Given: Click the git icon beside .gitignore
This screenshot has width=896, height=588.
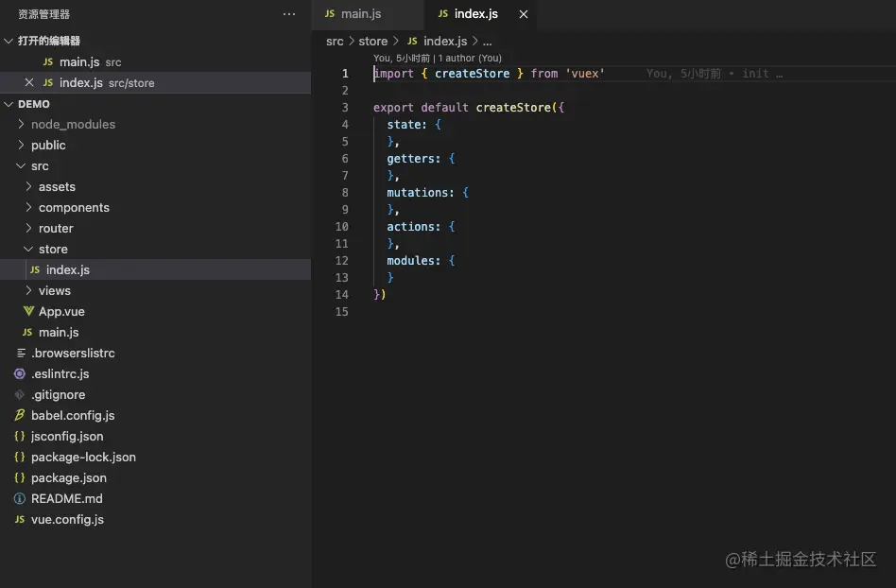Looking at the screenshot, I should point(20,394).
